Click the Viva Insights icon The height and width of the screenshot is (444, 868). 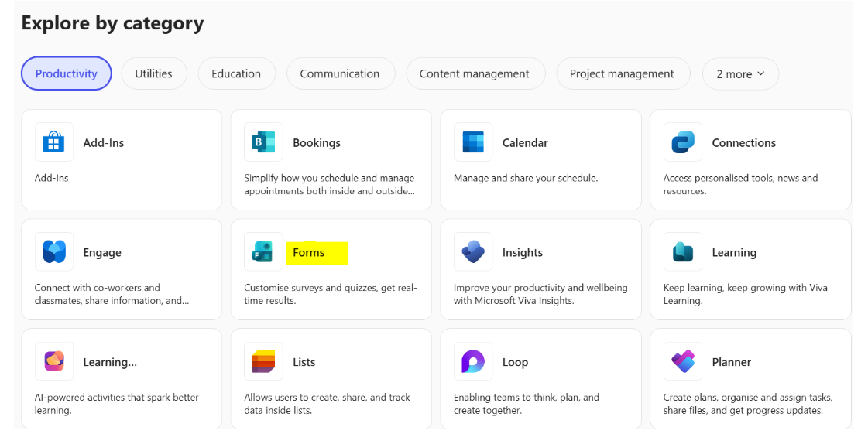[x=473, y=252]
